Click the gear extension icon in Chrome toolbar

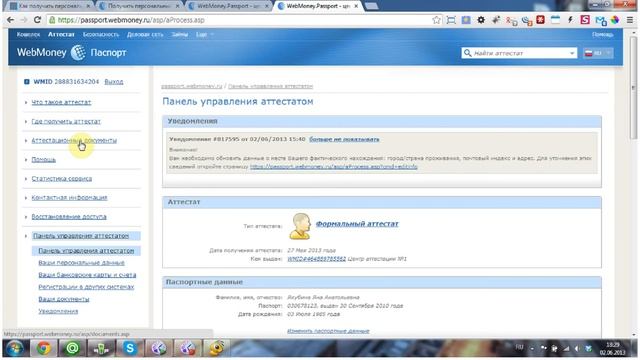tap(481, 20)
